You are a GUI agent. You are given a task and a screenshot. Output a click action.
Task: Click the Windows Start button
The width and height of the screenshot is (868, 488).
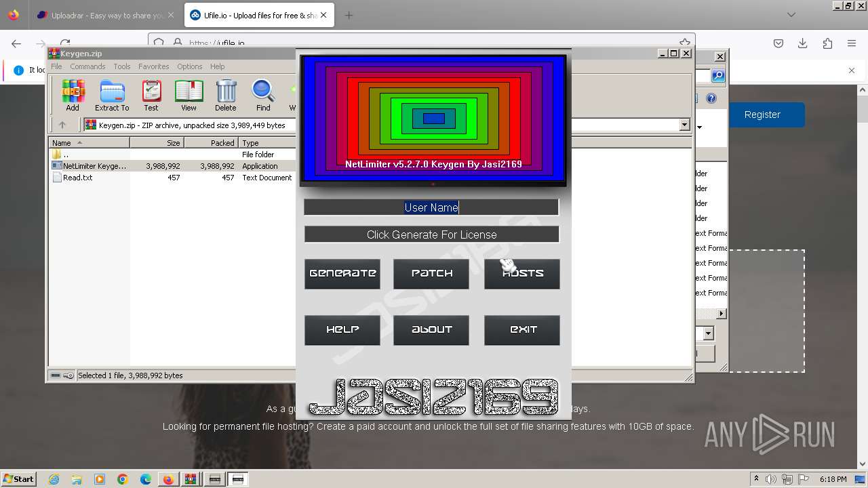click(18, 479)
